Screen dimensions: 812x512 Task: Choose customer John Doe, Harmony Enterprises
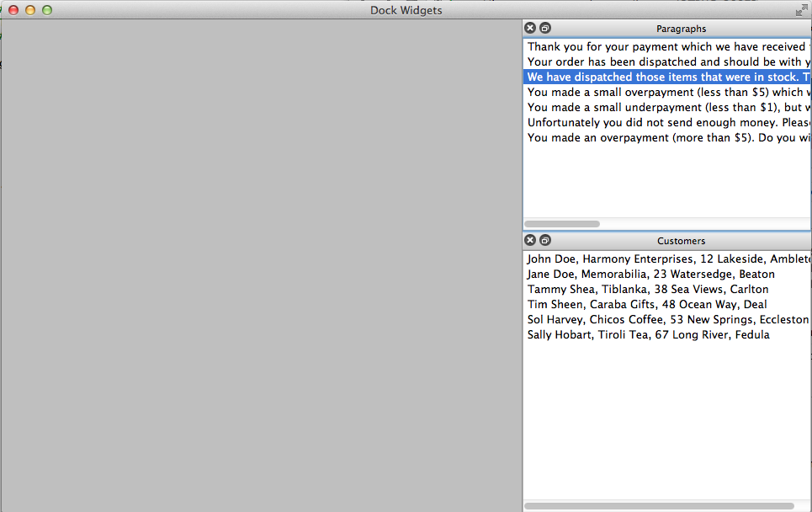[666, 259]
